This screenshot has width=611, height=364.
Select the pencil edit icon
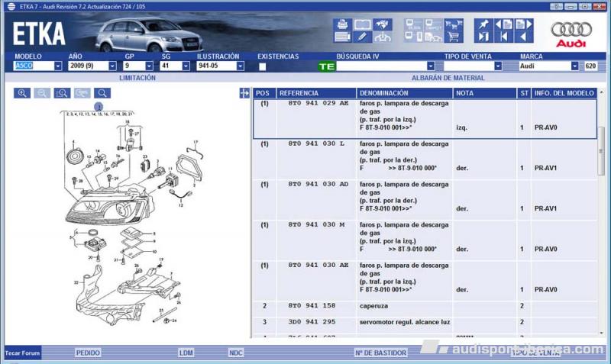tap(362, 37)
